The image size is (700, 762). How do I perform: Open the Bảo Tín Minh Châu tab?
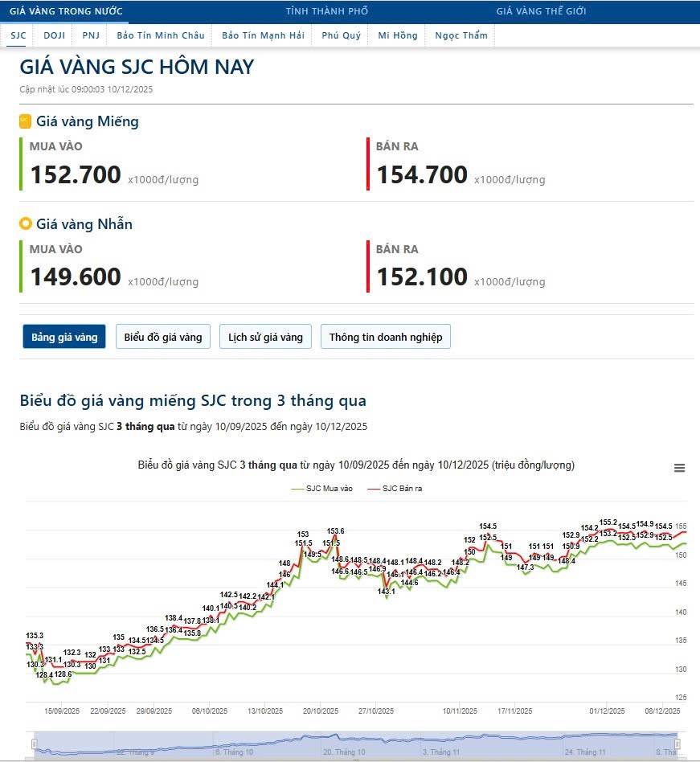[161, 35]
